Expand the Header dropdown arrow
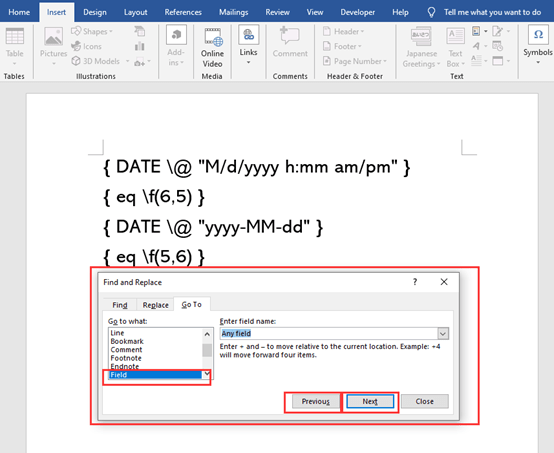Image resolution: width=554 pixels, height=453 pixels. (362, 31)
